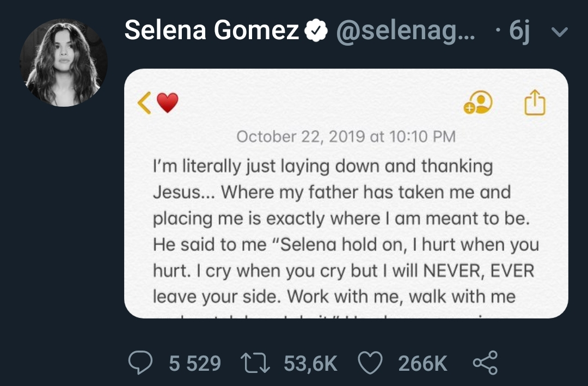Viewport: 588px width, 386px height.
Task: Expand the tweet options chevron menu
Action: click(560, 32)
